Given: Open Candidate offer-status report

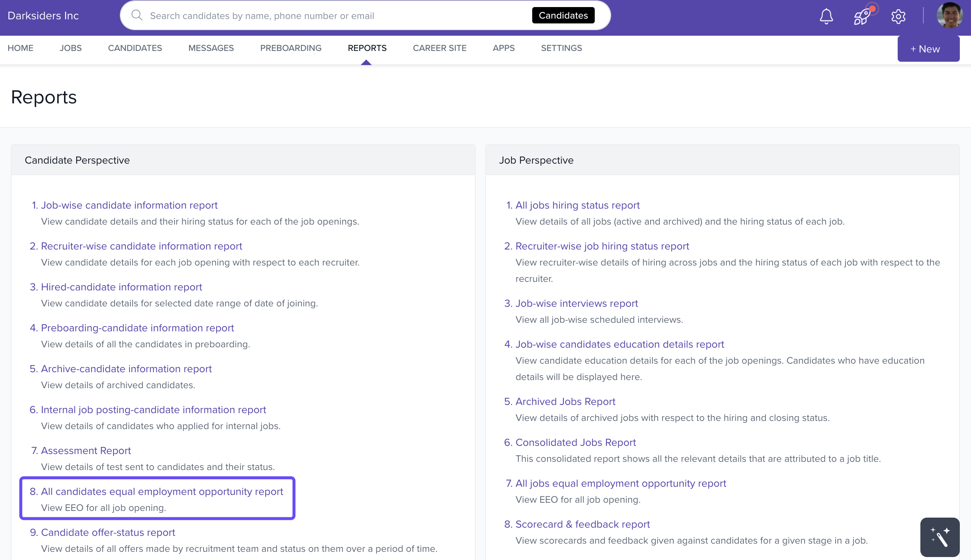Looking at the screenshot, I should point(108,532).
